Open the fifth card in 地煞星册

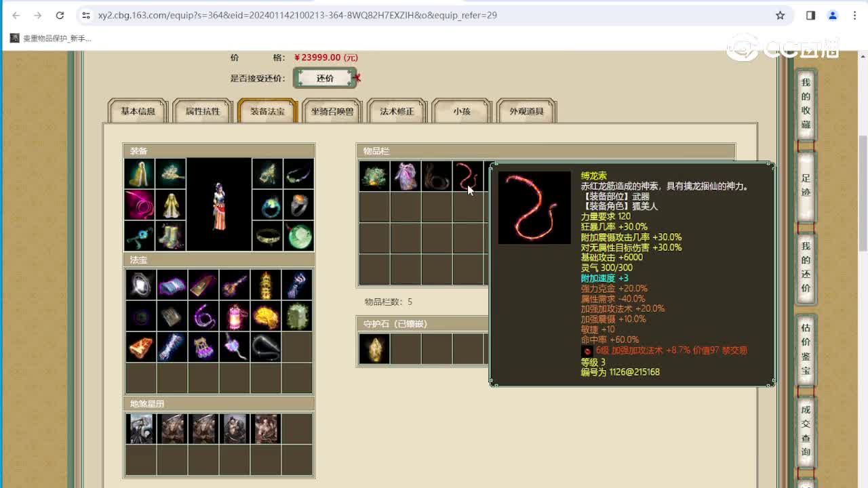tap(266, 429)
